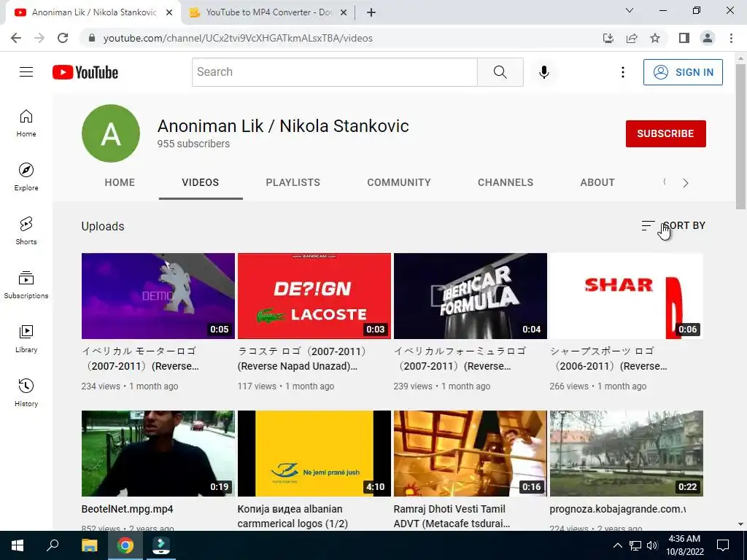Viewport: 747px width, 560px height.
Task: Open YouTube settings three-dot menu
Action: pyautogui.click(x=622, y=72)
